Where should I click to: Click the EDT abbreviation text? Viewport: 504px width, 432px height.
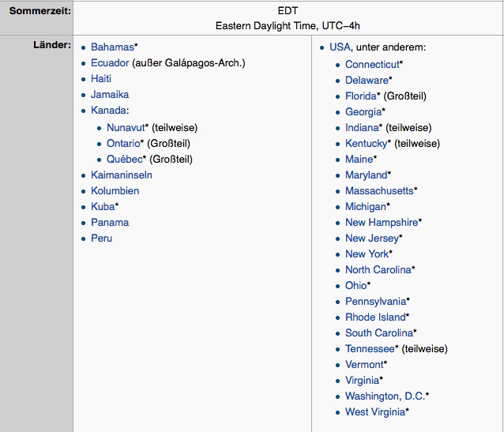pos(288,11)
